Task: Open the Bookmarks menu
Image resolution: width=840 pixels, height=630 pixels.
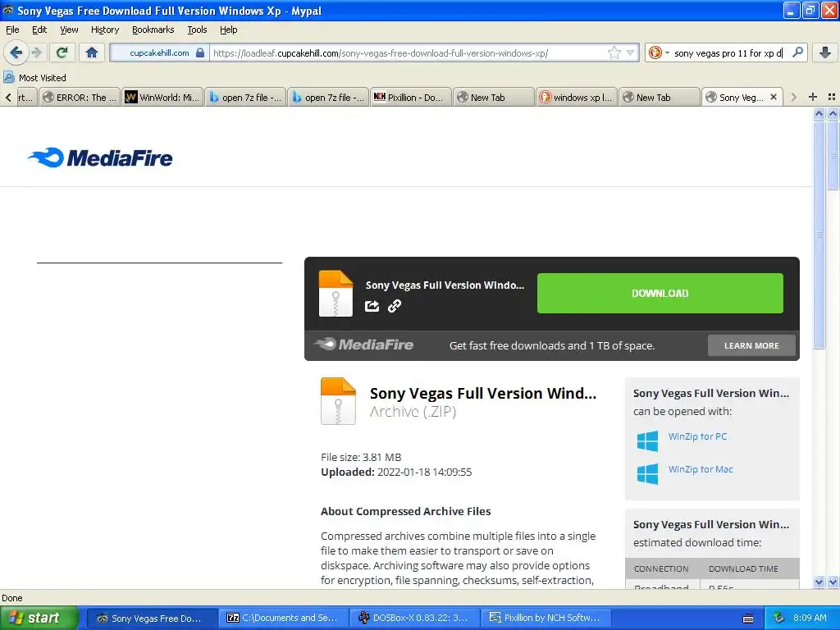Action: coord(153,30)
